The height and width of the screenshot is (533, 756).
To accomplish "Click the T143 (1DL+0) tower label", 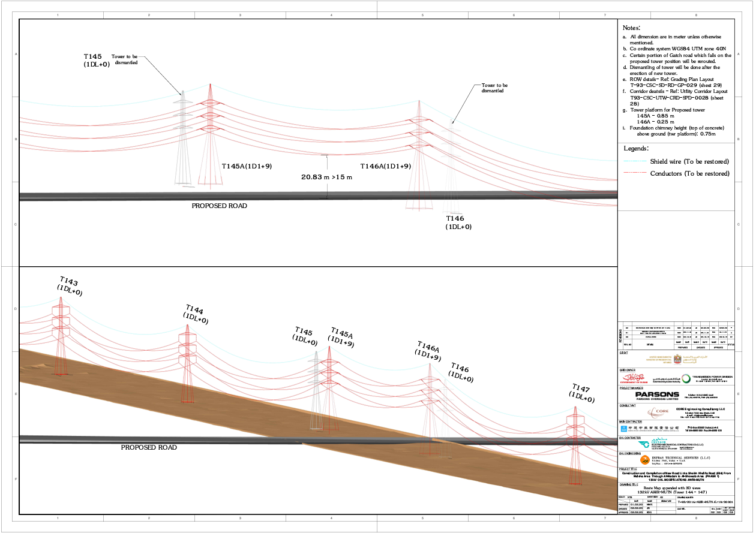I will pos(70,286).
